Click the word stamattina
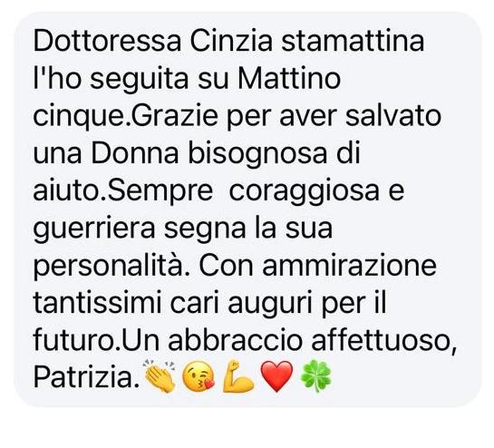The height and width of the screenshot is (448, 494). click(x=353, y=41)
